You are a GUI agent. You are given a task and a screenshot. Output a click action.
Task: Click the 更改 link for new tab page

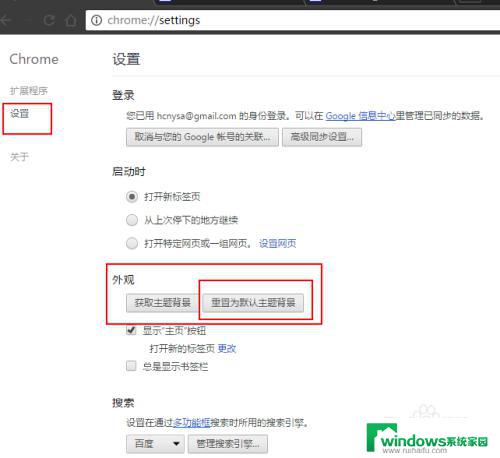tap(227, 349)
